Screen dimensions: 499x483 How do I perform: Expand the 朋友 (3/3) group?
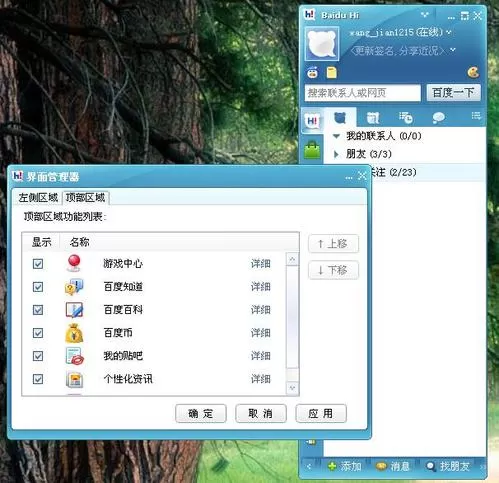pyautogui.click(x=336, y=154)
